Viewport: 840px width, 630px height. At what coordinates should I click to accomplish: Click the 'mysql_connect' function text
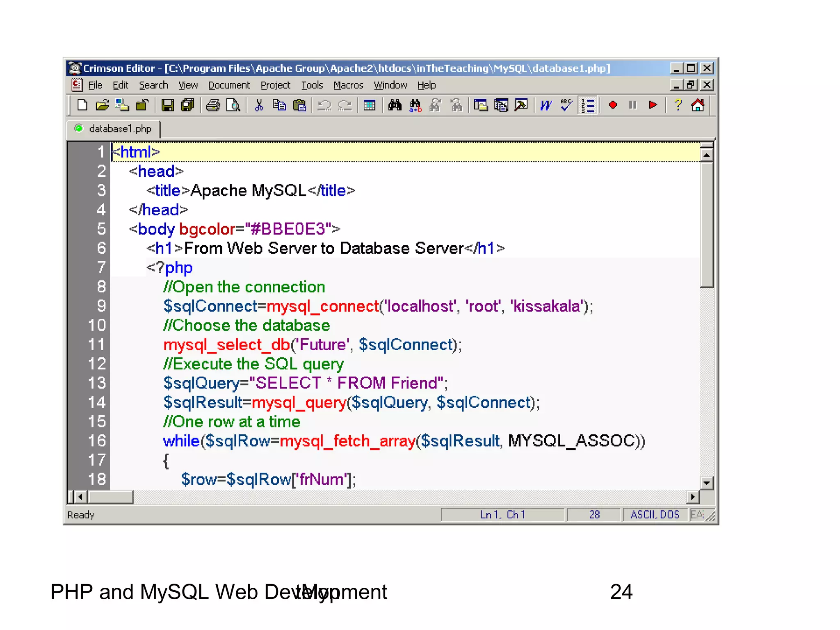(323, 306)
